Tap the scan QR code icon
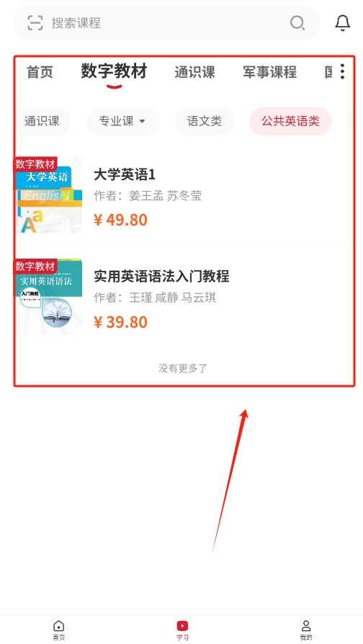This screenshot has height=644, width=363. pos(35,22)
